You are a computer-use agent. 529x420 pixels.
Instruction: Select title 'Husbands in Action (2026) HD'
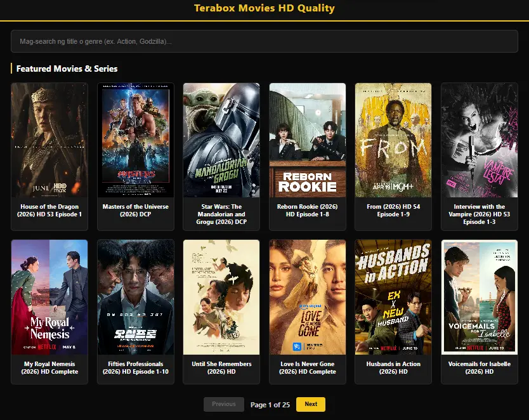coord(393,368)
